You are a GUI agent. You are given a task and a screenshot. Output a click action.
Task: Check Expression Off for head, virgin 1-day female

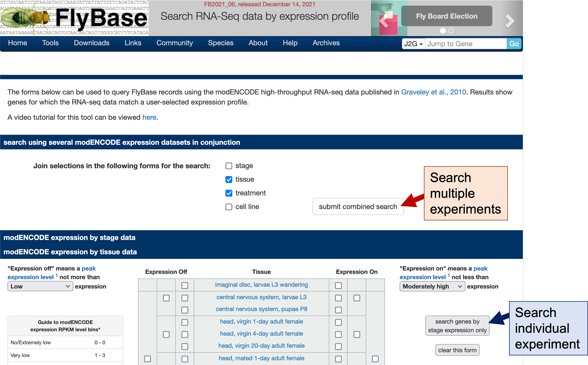click(x=185, y=322)
